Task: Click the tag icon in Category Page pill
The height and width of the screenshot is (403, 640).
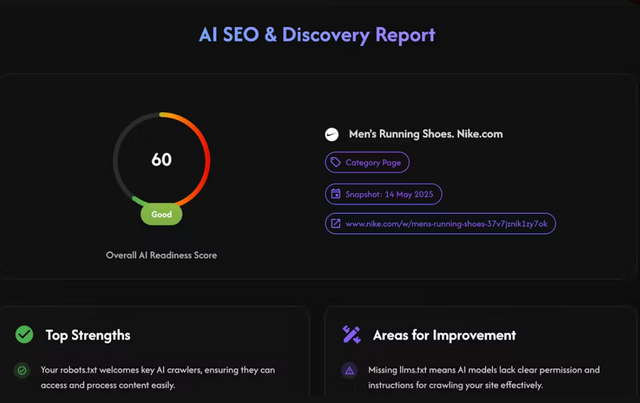Action: 336,162
